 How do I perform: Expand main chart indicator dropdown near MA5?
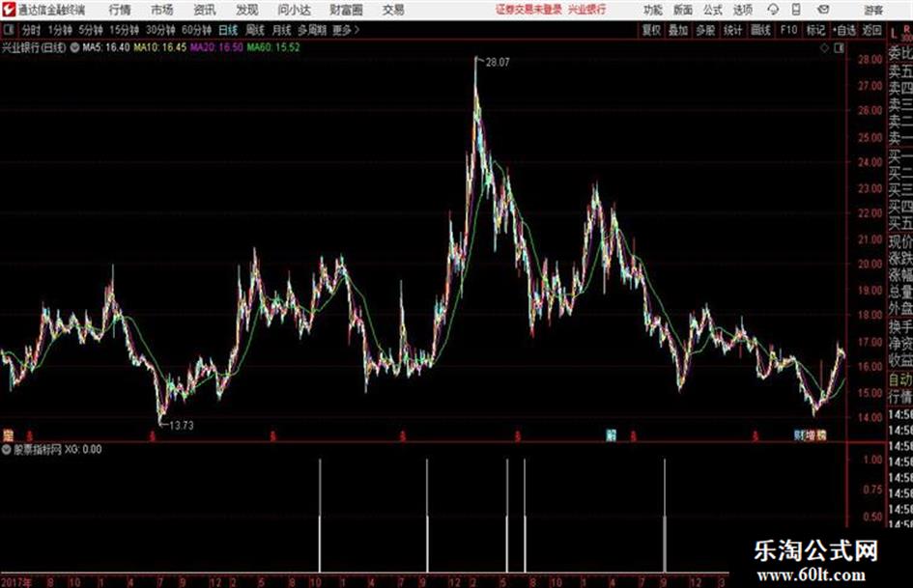(74, 47)
